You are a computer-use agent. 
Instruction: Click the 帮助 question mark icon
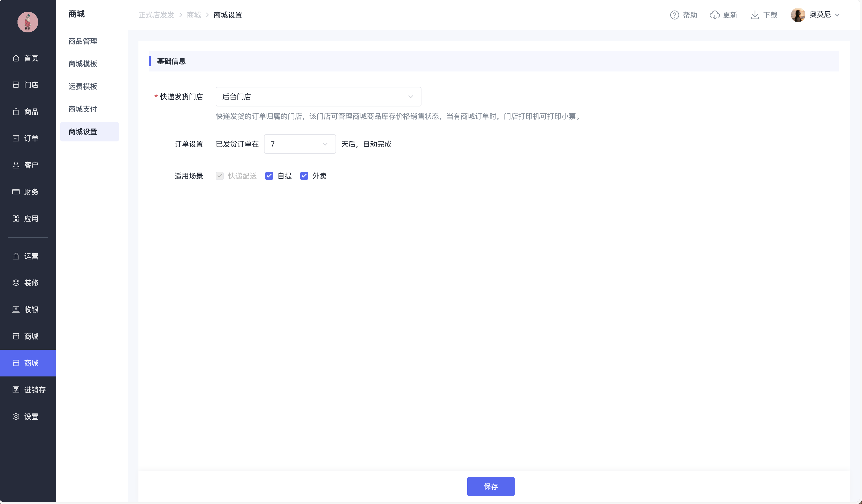(674, 15)
